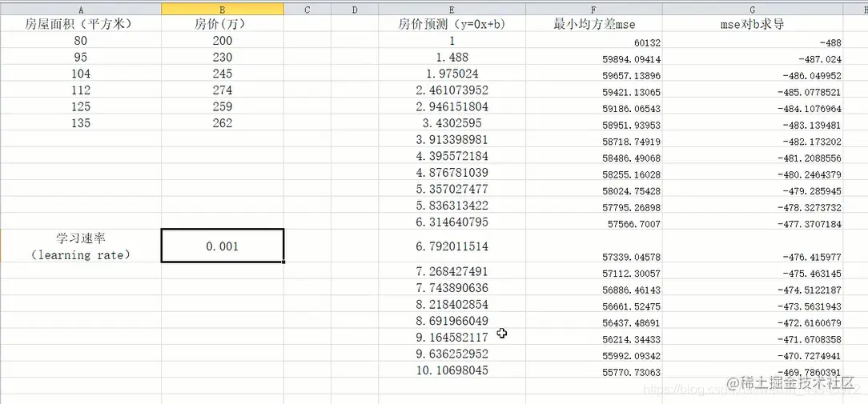Select mse cell 58024.75428
Viewport: 868px width, 404px height.
(x=594, y=189)
